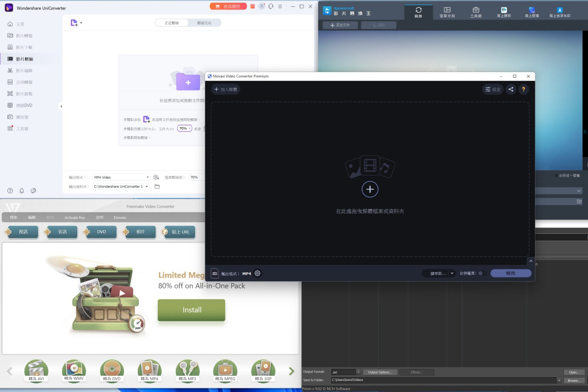Check the 合併成一個檔 checkbox
588x392 pixels.
[557, 176]
